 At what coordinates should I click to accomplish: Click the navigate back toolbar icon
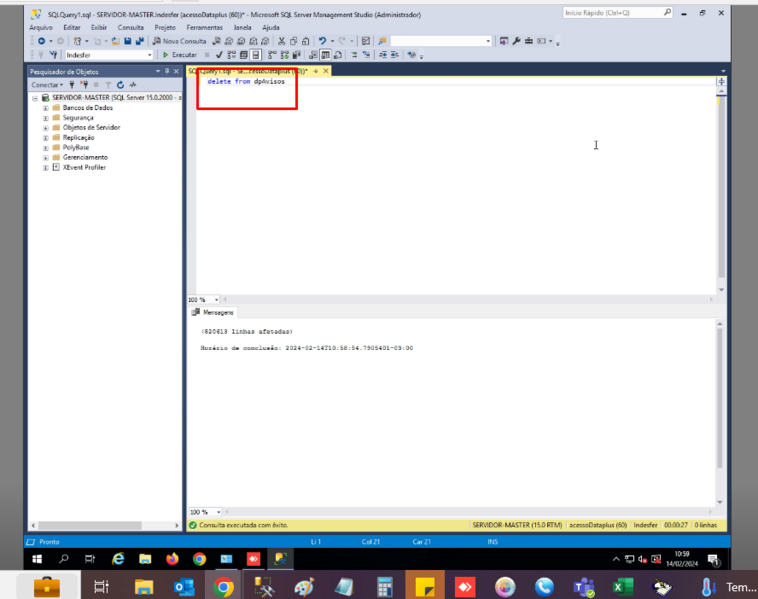click(x=42, y=41)
